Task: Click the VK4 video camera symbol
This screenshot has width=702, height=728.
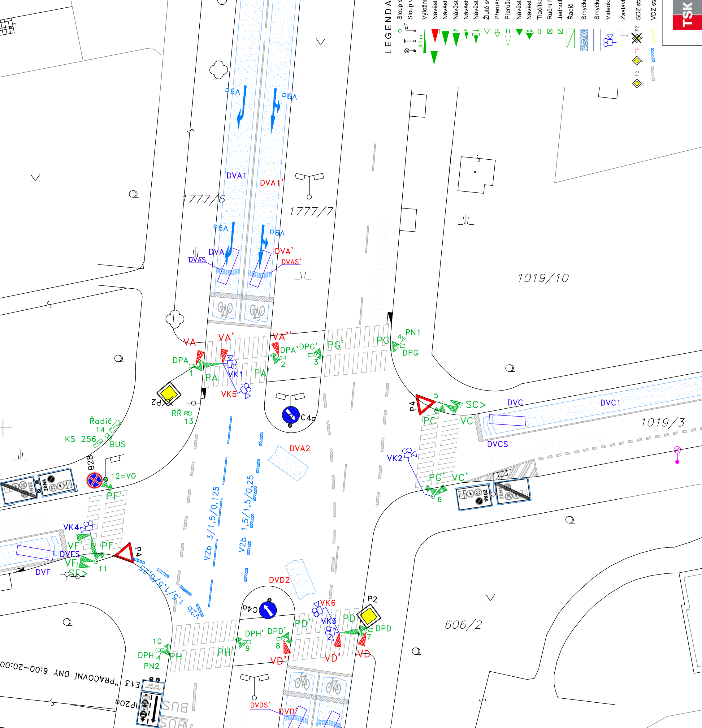Action: [x=87, y=526]
